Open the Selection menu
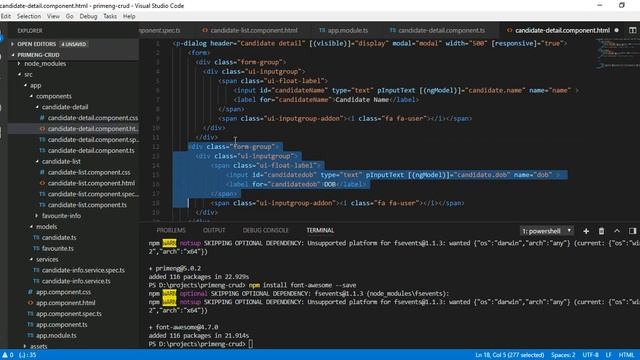The height and width of the screenshot is (360, 640). [29, 16]
